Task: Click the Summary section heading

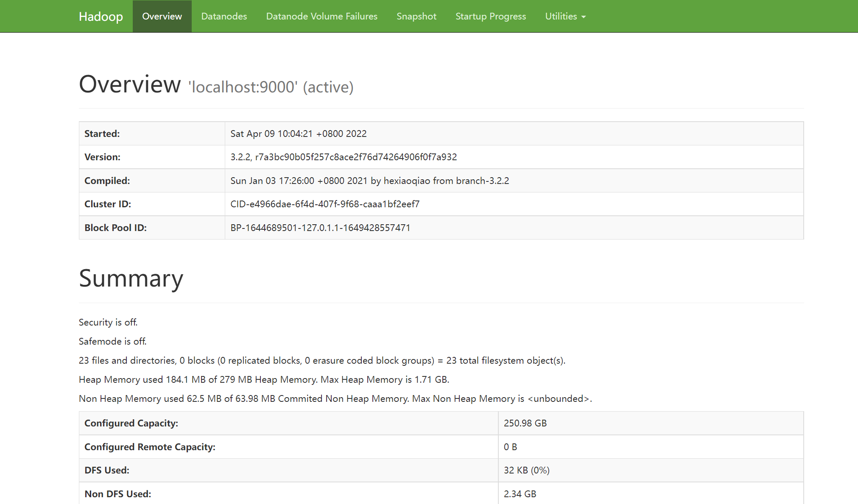Action: pyautogui.click(x=131, y=278)
